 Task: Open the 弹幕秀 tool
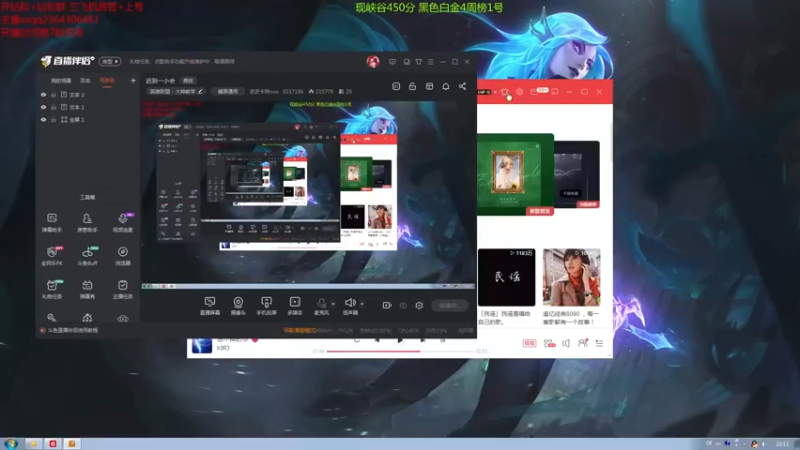[87, 289]
